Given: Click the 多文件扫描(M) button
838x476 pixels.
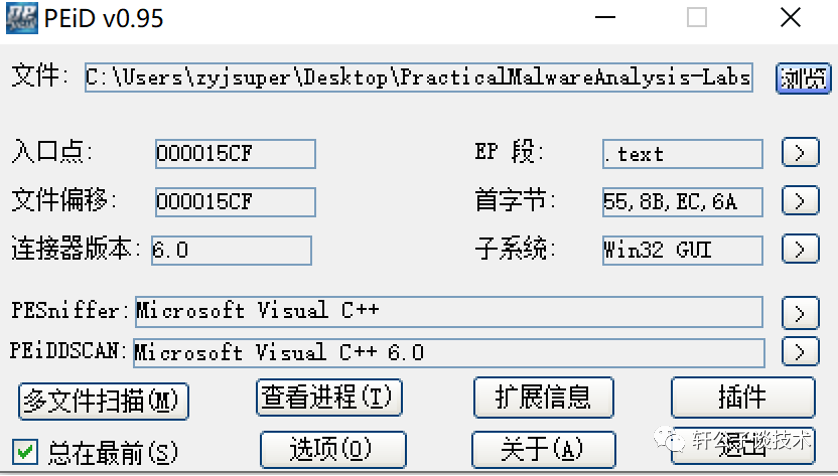Looking at the screenshot, I should [x=104, y=401].
